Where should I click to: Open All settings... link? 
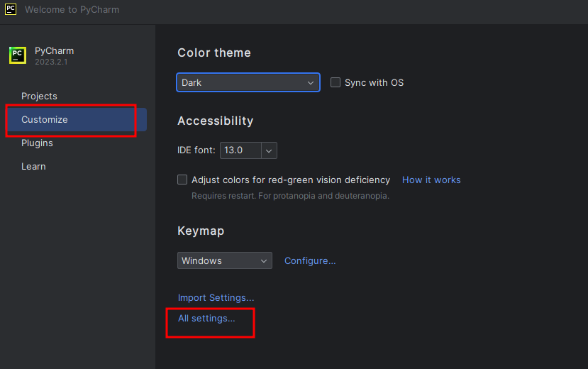[x=206, y=319]
